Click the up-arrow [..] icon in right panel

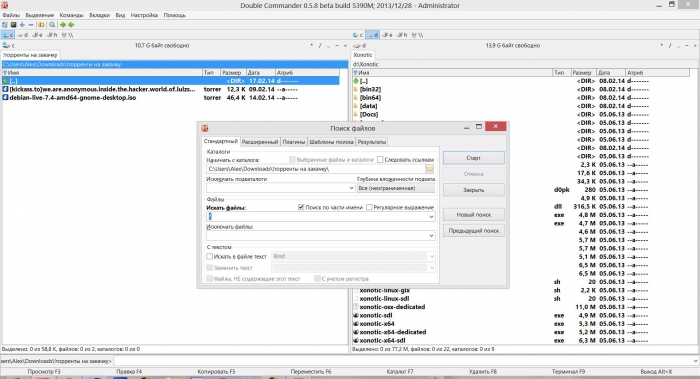(x=356, y=81)
